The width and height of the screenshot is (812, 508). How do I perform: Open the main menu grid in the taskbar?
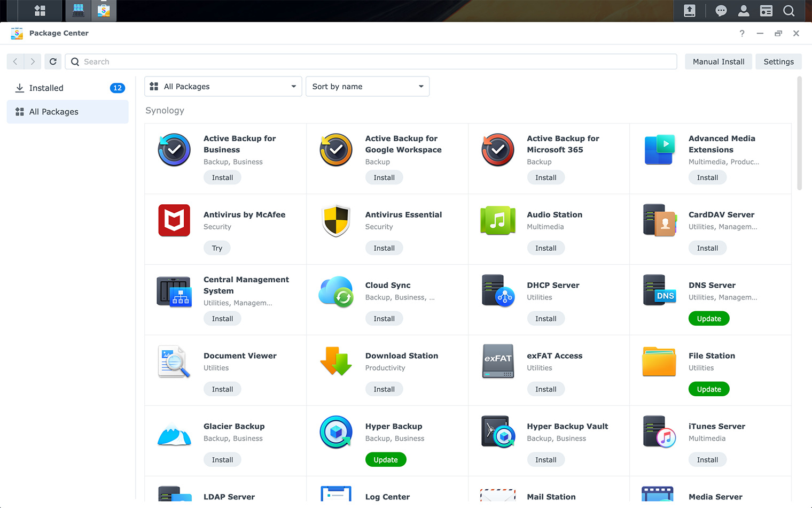coord(38,11)
